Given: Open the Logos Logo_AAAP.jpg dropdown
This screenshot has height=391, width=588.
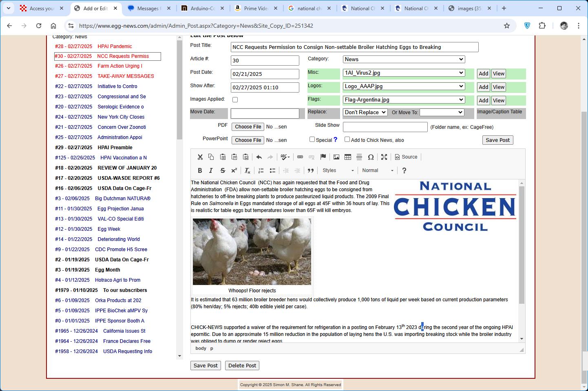Looking at the screenshot, I should [x=404, y=86].
